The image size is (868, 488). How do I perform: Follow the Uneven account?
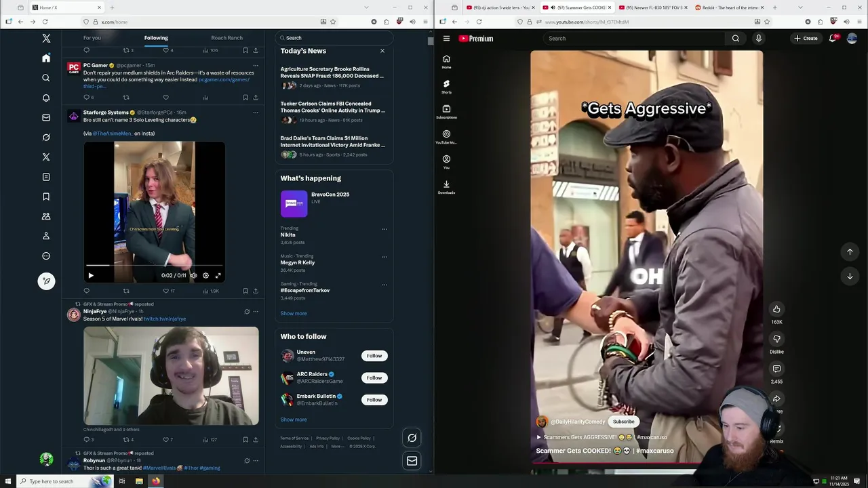[x=374, y=356]
